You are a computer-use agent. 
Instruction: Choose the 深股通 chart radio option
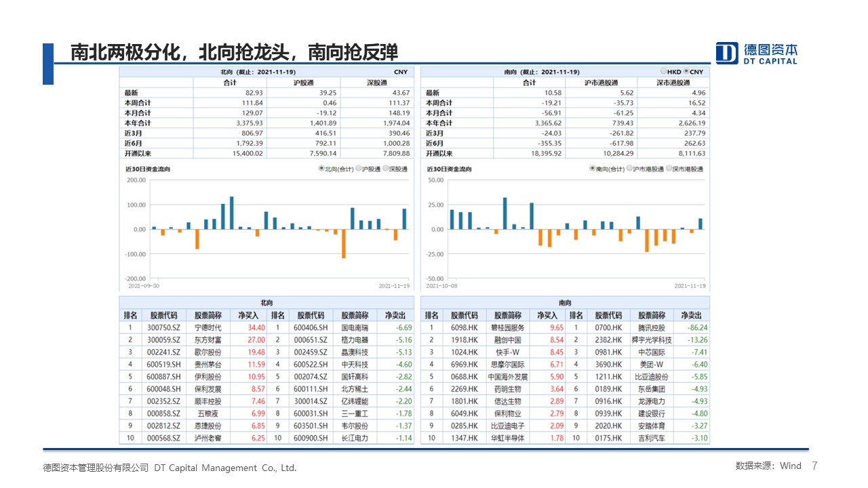(386, 169)
